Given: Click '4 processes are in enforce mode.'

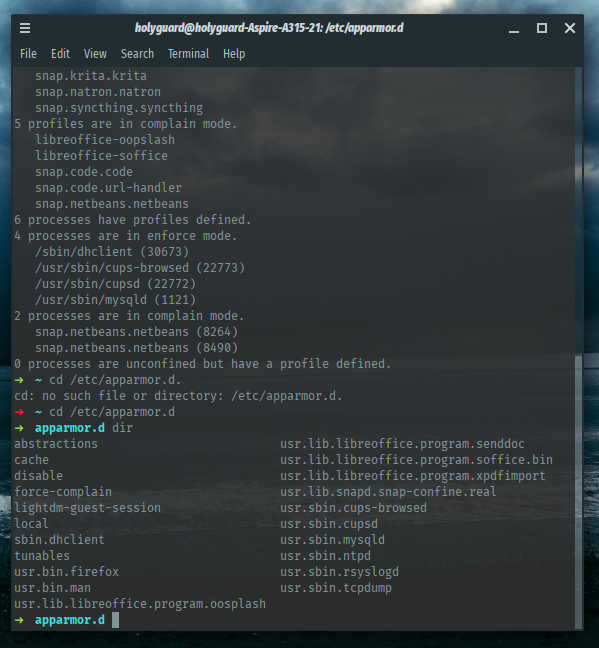Looking at the screenshot, I should coord(126,236).
